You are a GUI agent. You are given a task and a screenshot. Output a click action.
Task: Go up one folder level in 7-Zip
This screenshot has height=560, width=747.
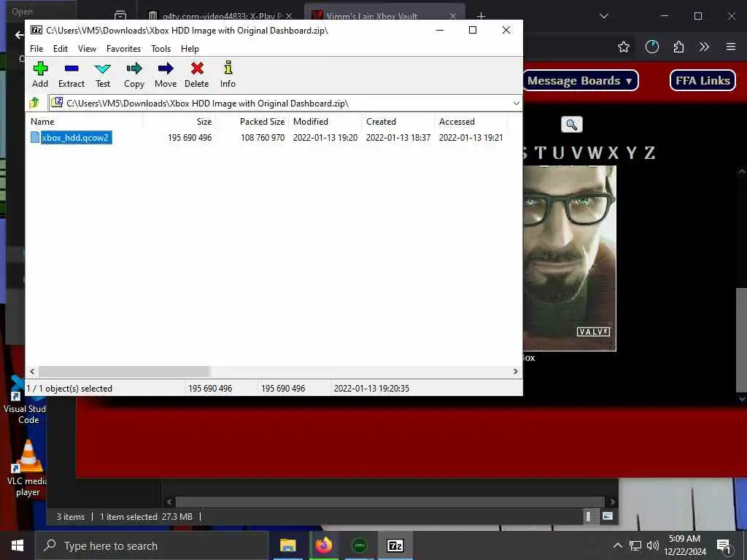[x=34, y=103]
